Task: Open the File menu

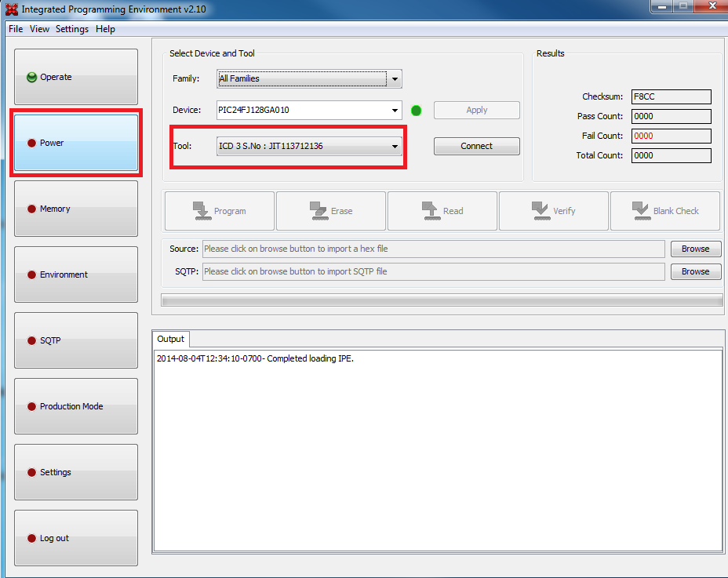Action: tap(16, 29)
